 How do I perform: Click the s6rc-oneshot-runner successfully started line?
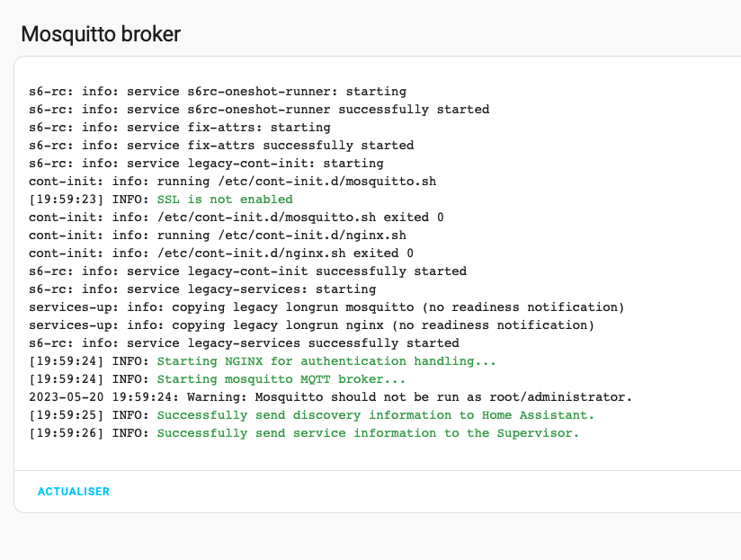click(x=259, y=109)
